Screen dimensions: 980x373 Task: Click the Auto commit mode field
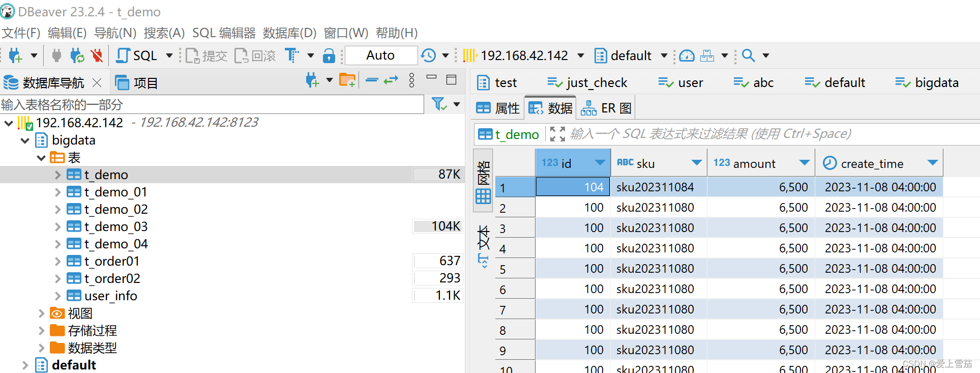click(380, 55)
